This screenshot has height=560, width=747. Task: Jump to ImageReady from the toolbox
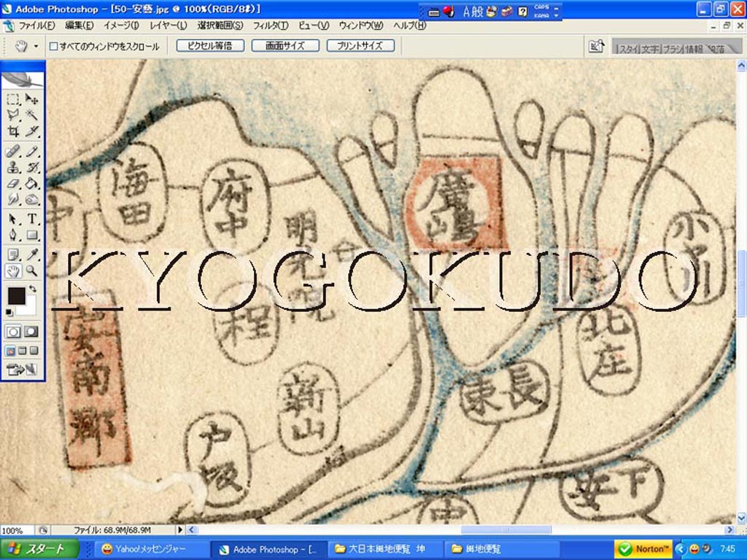21,369
